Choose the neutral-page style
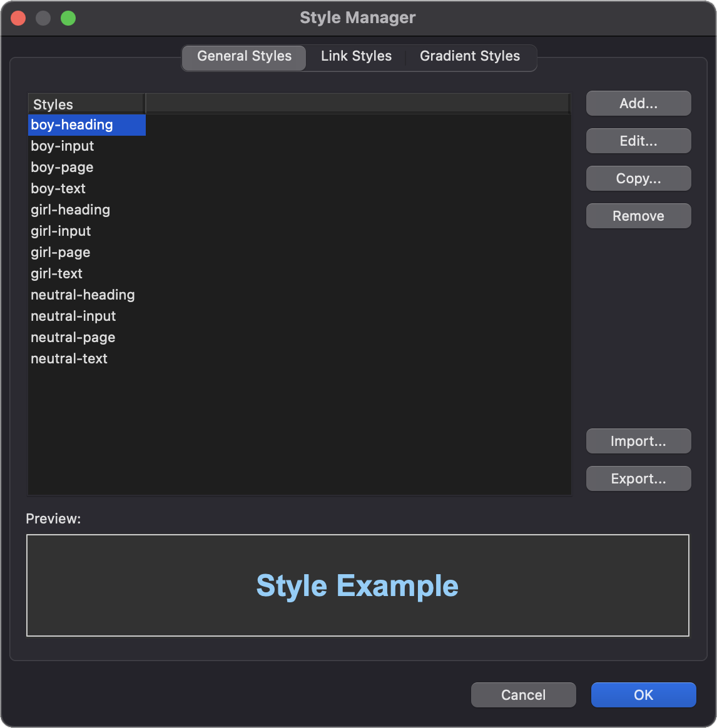The image size is (717, 728). pyautogui.click(x=73, y=338)
